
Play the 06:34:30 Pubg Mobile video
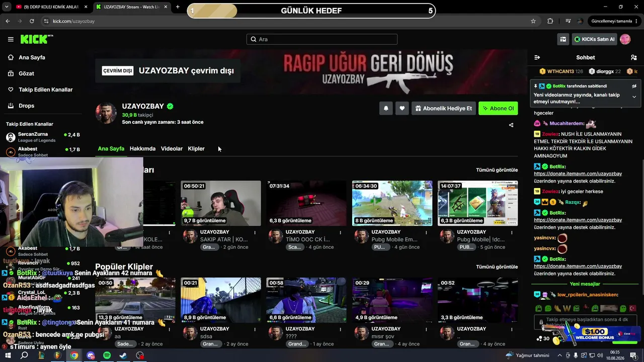pos(392,203)
